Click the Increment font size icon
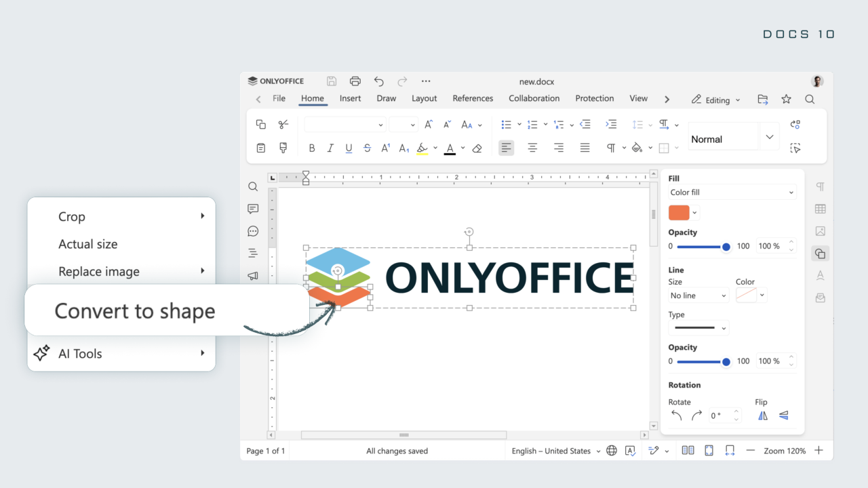Viewport: 868px width, 488px height. tap(429, 125)
